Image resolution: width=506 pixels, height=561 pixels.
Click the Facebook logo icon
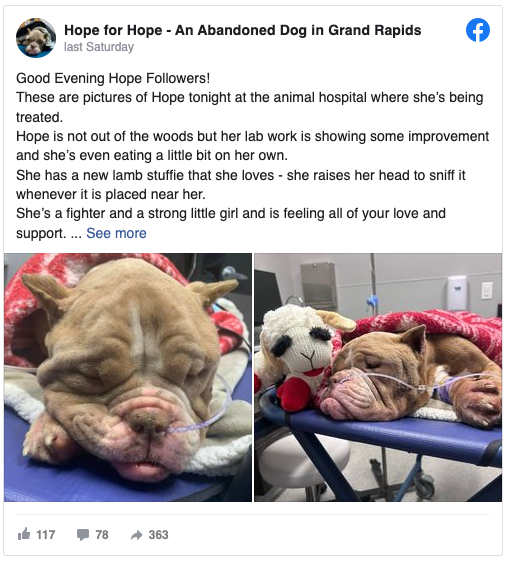pyautogui.click(x=478, y=30)
